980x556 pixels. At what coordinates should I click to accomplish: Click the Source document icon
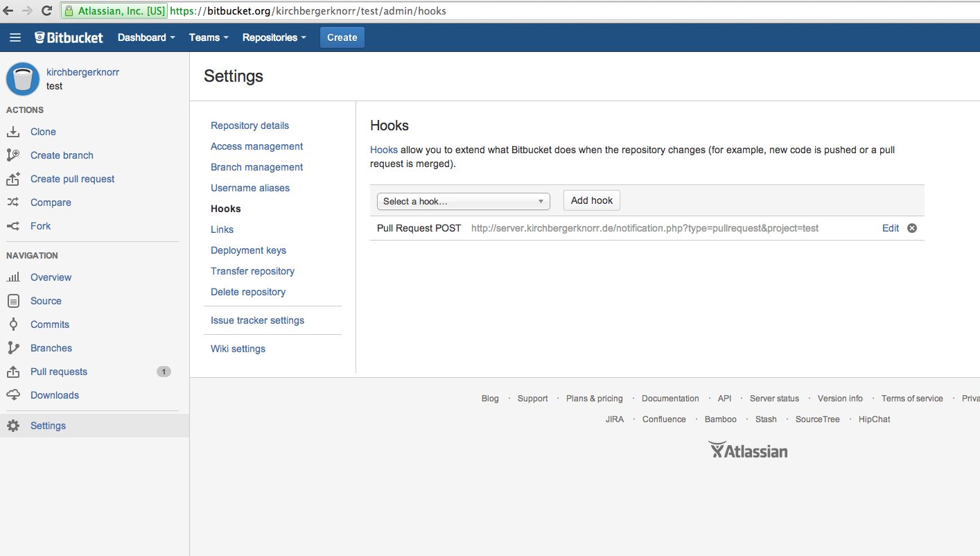click(x=13, y=301)
